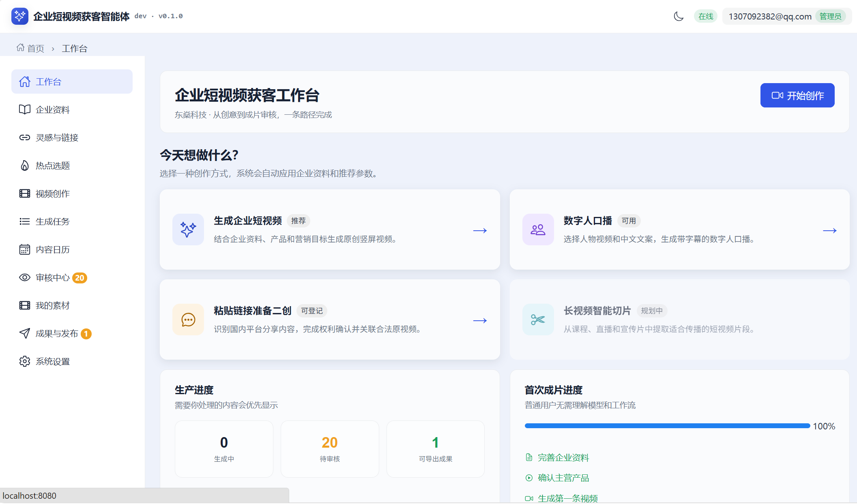Click the app logo sparkle icon

point(19,16)
